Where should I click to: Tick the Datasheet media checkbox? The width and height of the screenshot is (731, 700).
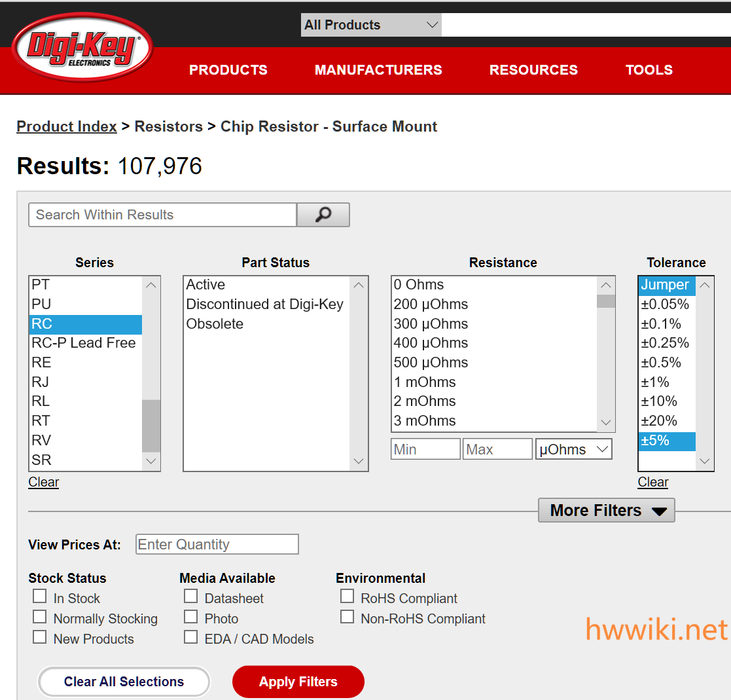(x=190, y=597)
